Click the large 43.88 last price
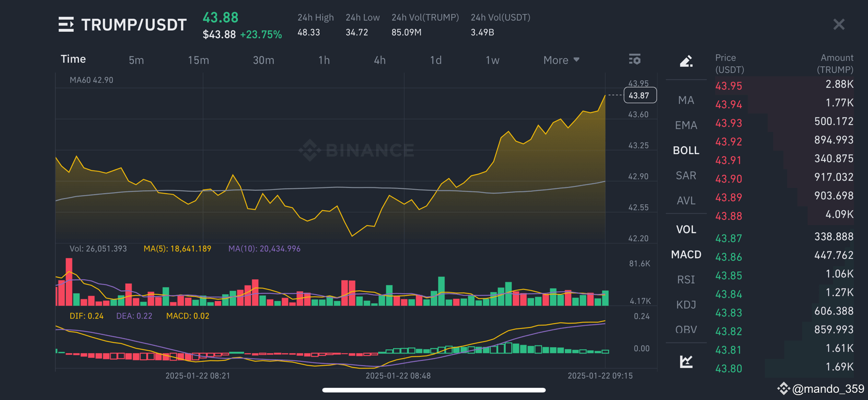Screen dimensions: 868x400 pyautogui.click(x=221, y=17)
